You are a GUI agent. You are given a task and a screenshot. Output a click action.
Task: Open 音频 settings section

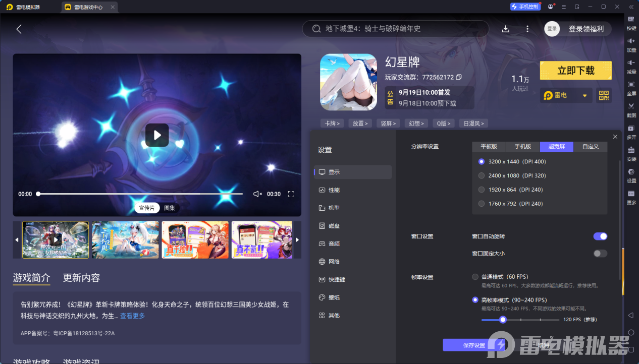[x=353, y=244]
